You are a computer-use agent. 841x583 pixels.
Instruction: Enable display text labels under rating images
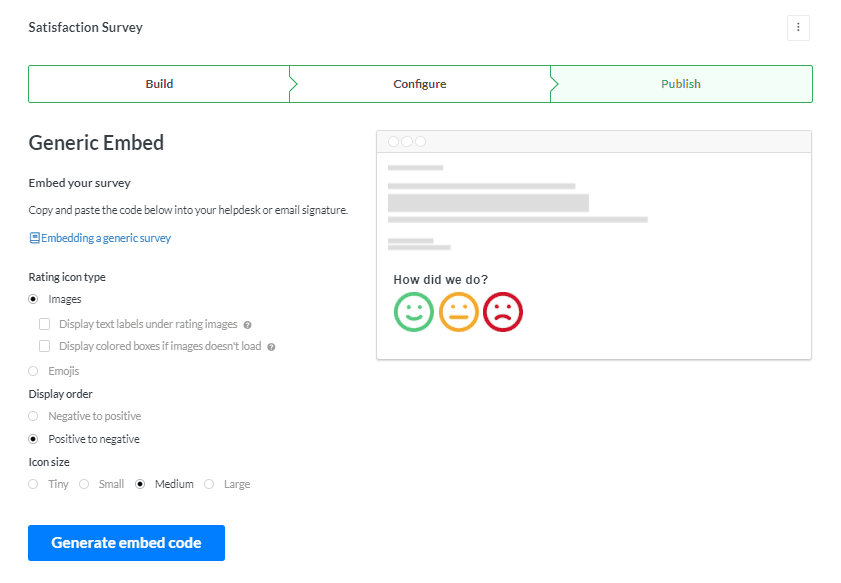click(44, 324)
